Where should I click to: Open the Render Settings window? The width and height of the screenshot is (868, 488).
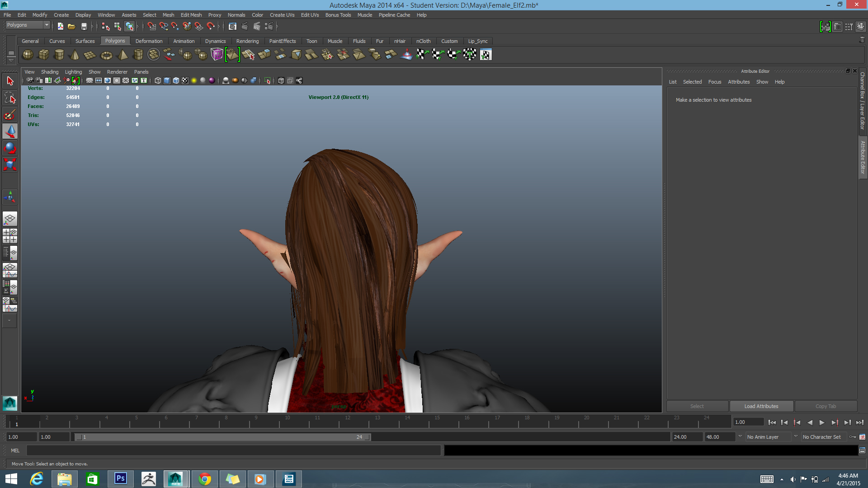(269, 26)
